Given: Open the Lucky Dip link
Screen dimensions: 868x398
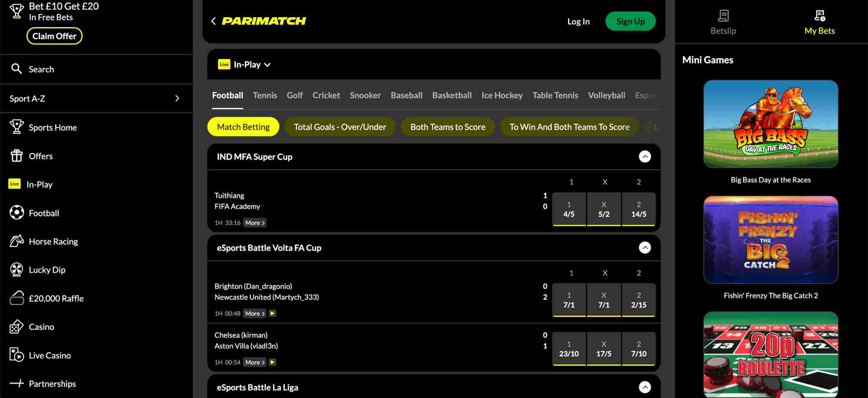Looking at the screenshot, I should 47,270.
